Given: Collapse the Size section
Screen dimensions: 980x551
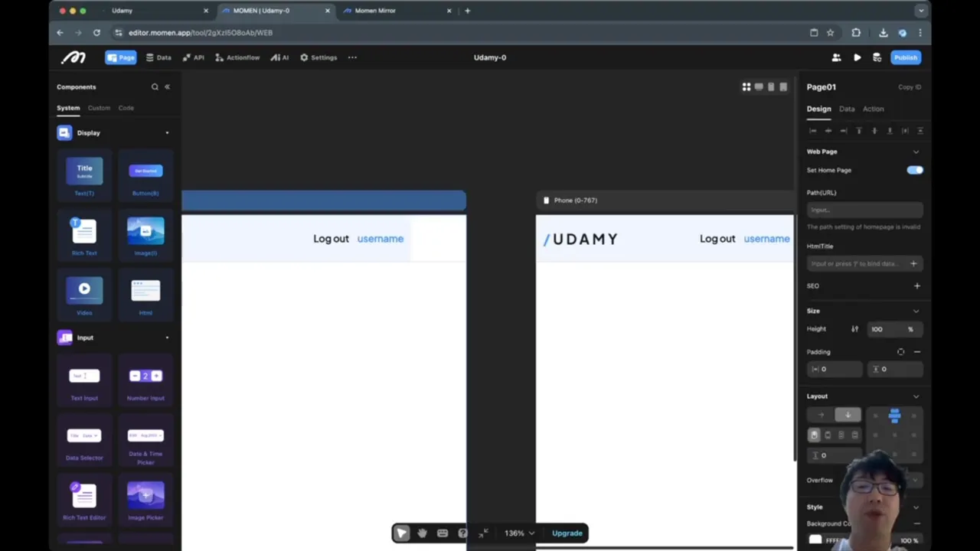Looking at the screenshot, I should tap(916, 311).
